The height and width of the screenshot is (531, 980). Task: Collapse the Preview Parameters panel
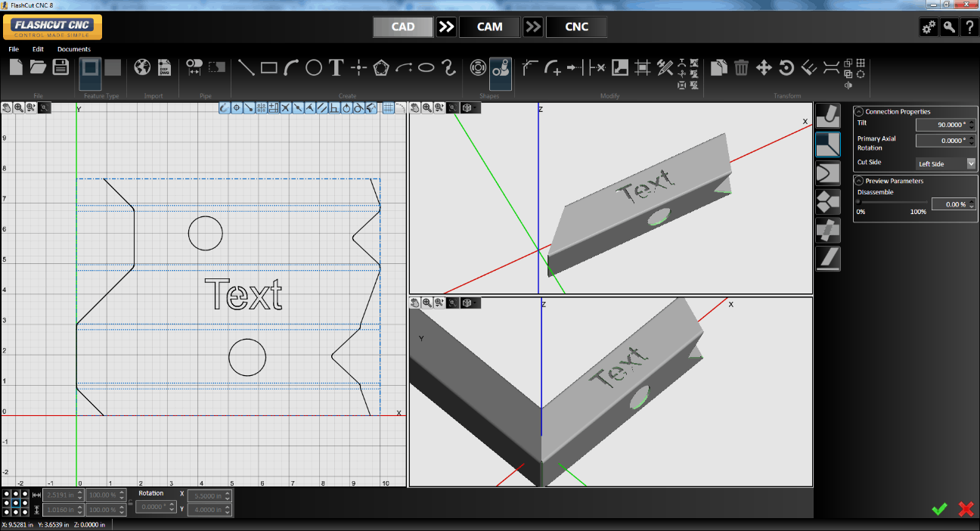859,181
